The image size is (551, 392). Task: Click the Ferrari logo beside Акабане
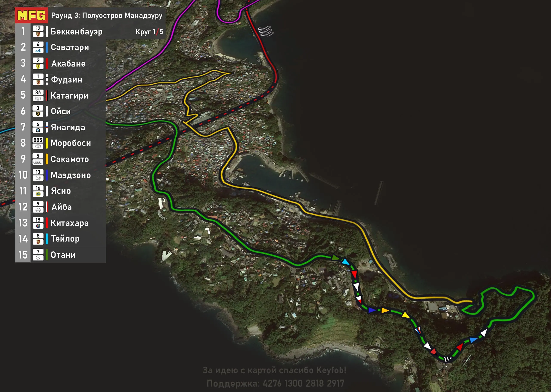click(x=38, y=66)
